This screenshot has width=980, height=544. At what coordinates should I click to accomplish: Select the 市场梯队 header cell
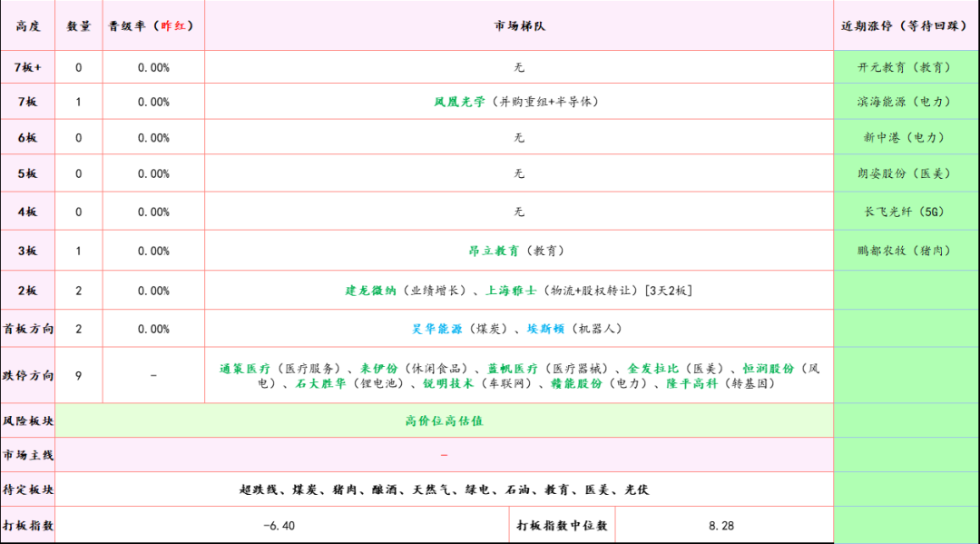pos(519,26)
